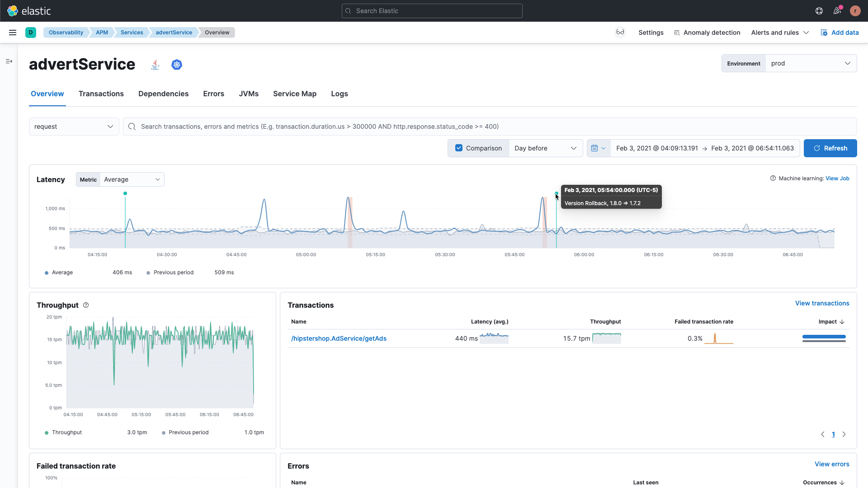Open the Environment prod dropdown
The image size is (868, 488).
[x=811, y=63]
